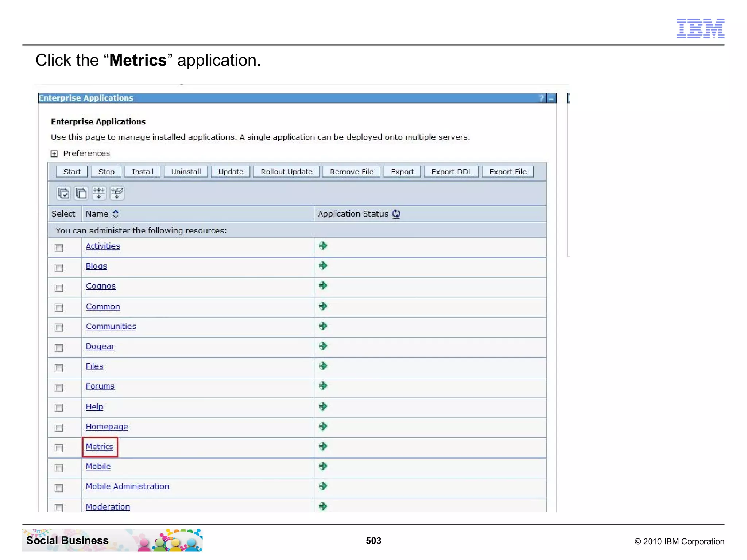Click the Help started status arrow
The height and width of the screenshot is (560, 747).
click(x=323, y=406)
